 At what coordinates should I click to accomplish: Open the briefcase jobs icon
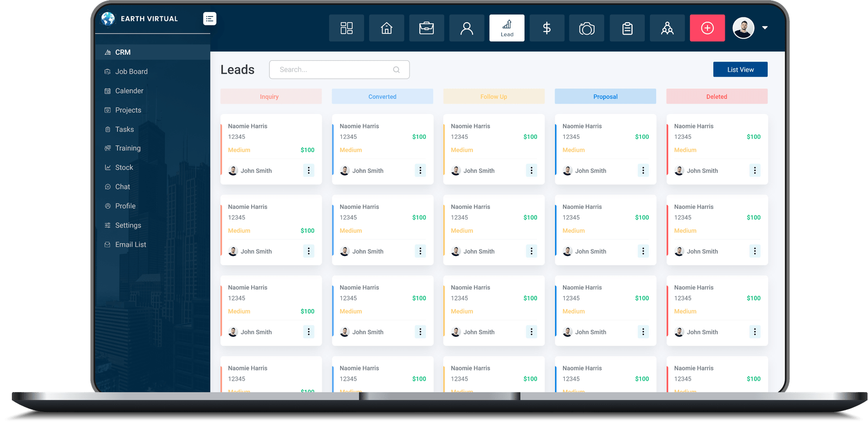tap(426, 28)
